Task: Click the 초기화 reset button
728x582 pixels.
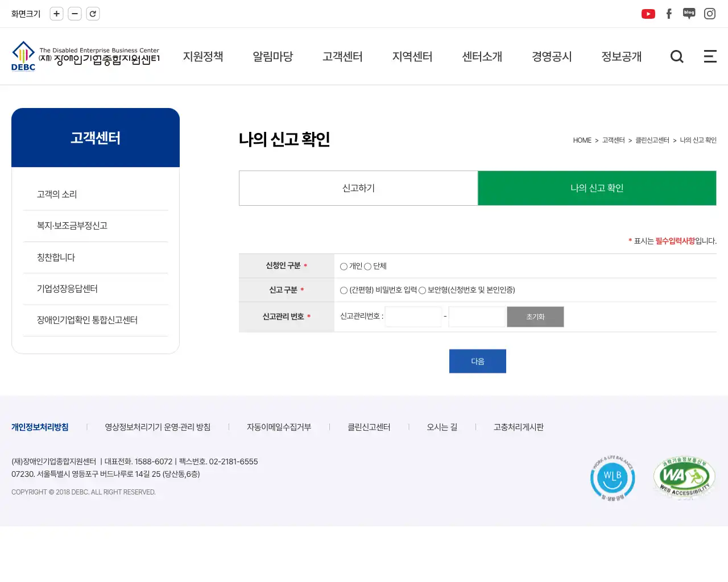Action: tap(535, 317)
